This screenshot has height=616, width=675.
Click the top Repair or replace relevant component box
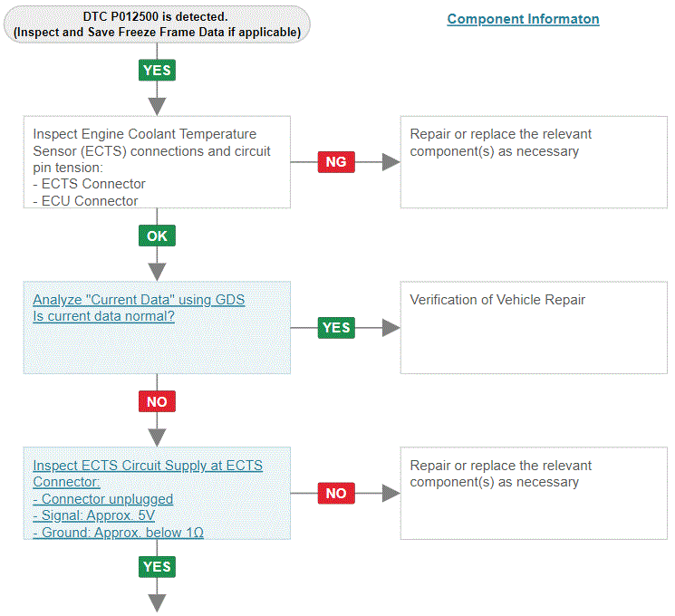(x=534, y=162)
